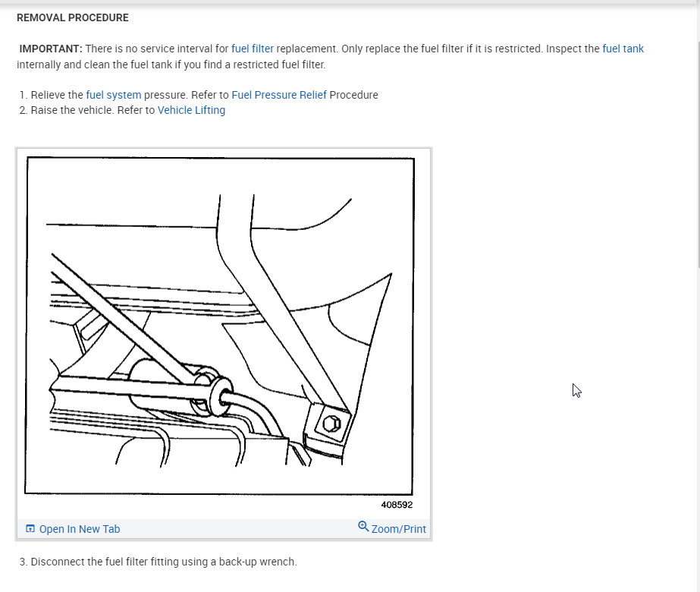700x592 pixels.
Task: Open the Vehicle Lifting reference link
Action: pyautogui.click(x=191, y=110)
